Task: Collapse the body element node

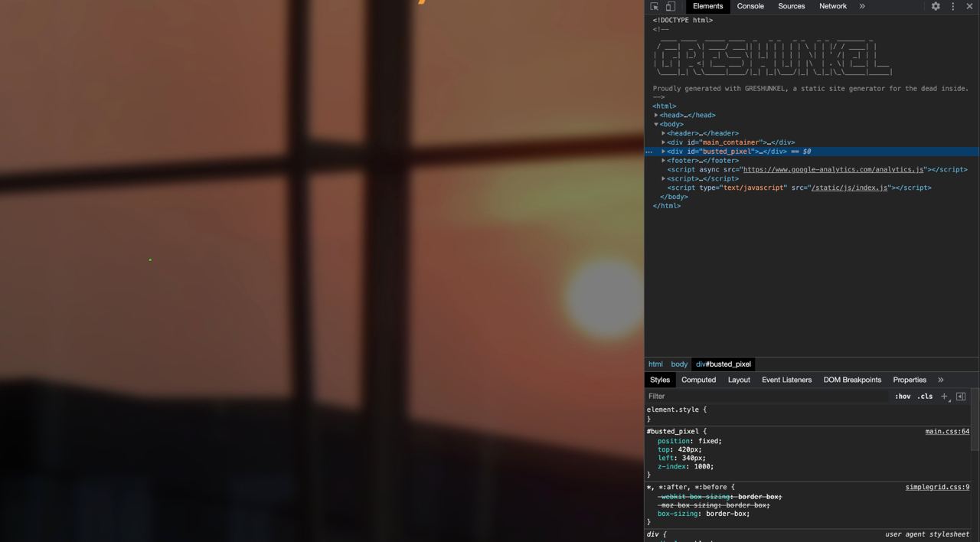Action: 656,124
